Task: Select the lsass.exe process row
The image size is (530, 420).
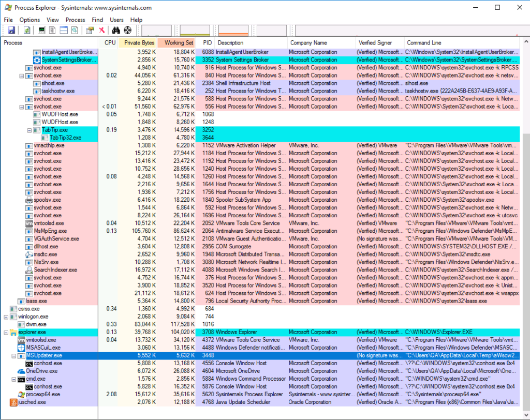Action: tap(260, 302)
